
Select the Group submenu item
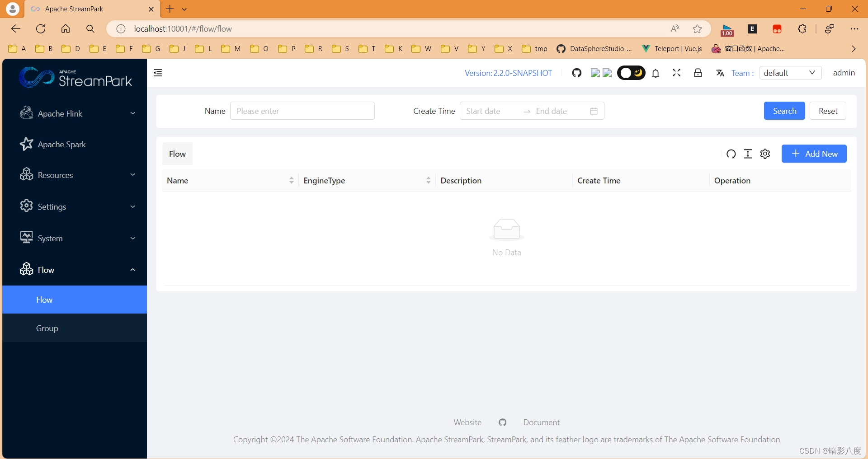[x=75, y=328]
